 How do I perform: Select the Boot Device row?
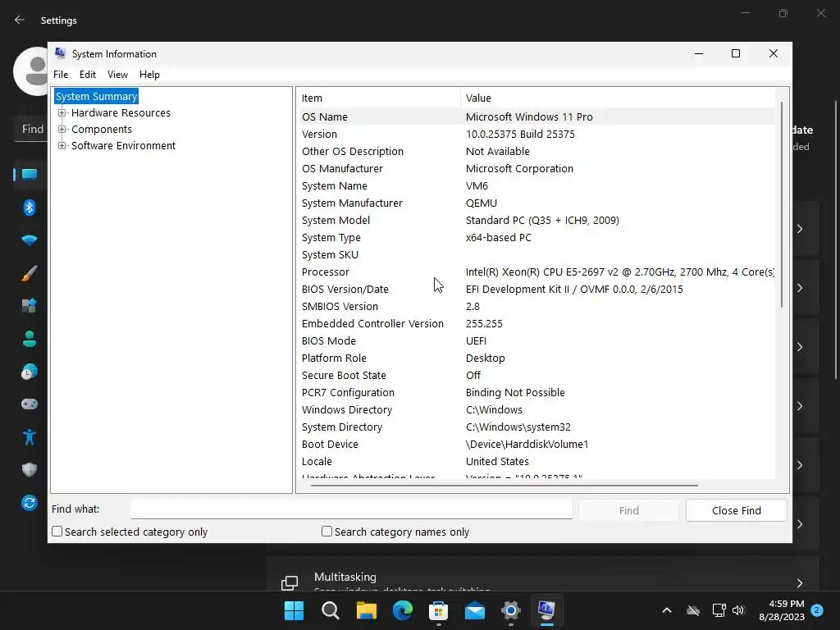coord(536,444)
